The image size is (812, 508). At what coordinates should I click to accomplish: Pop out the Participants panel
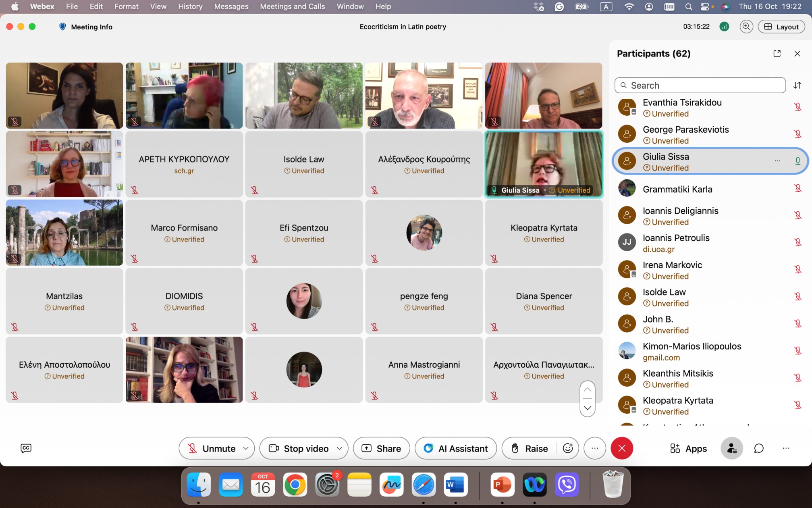pyautogui.click(x=777, y=54)
